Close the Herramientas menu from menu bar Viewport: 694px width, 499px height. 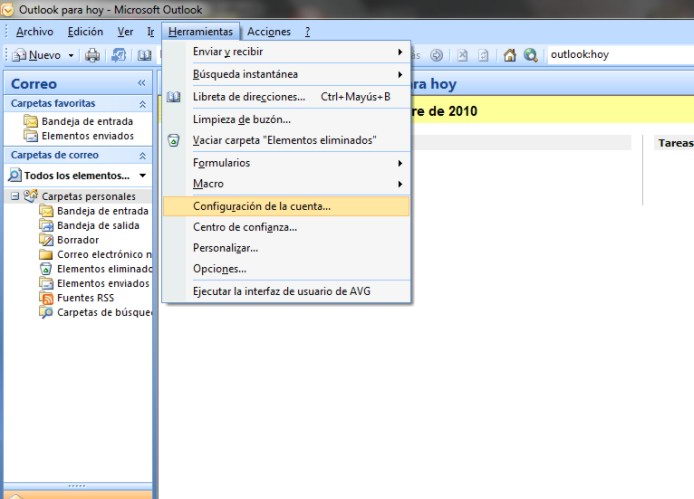tap(200, 32)
